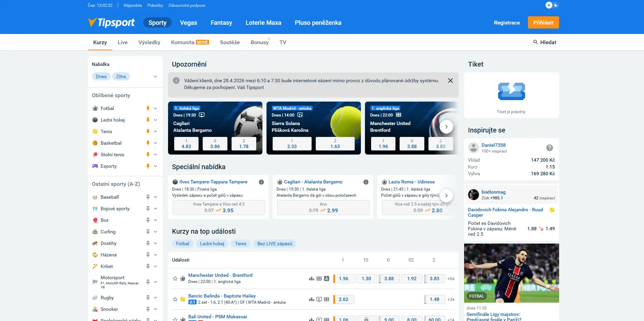Click the Dostihy horse icon
Viewport: 644px width, 321px height.
[95, 243]
